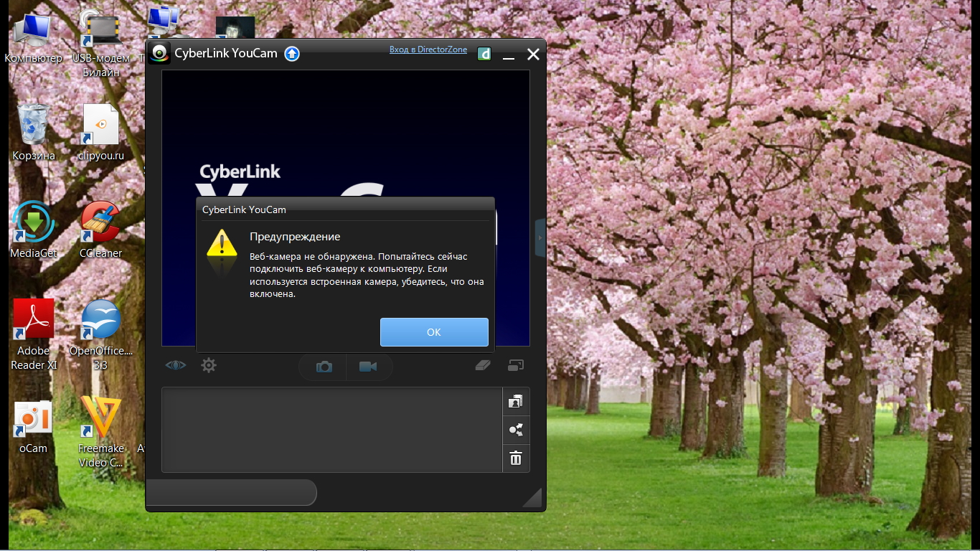Select the Freemake Video Converter shortcut
980x551 pixels.
coord(101,432)
